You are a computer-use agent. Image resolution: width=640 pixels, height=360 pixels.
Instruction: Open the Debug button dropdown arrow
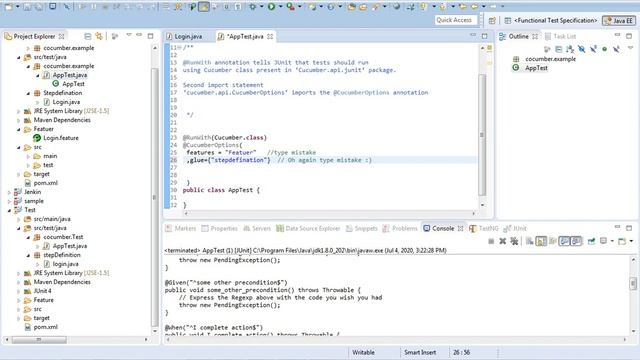pos(262,7)
